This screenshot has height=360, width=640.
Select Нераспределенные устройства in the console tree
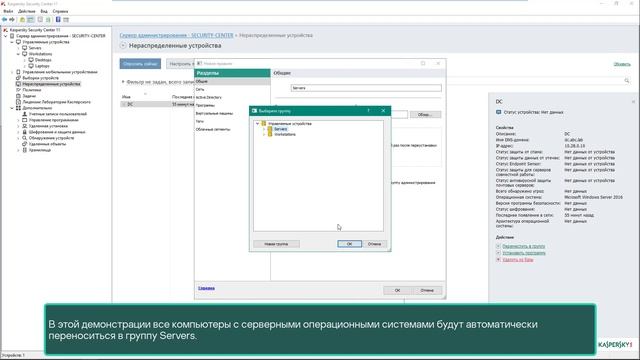pos(51,84)
